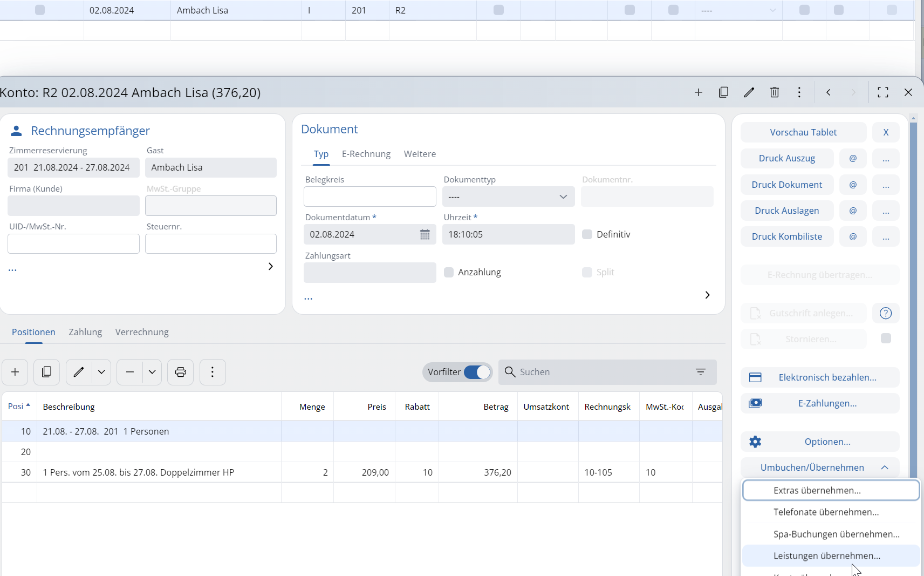Click the duplicate icon in account header

pos(723,92)
